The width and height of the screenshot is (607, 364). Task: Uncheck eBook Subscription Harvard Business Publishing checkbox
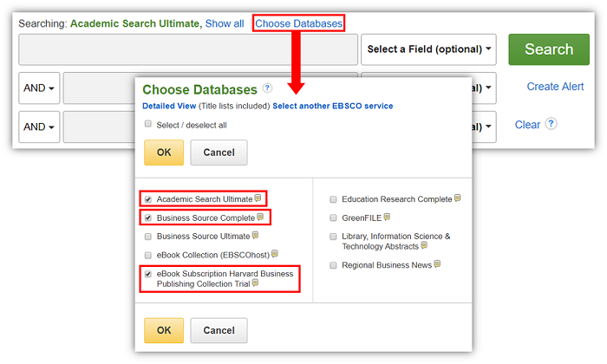tap(148, 274)
